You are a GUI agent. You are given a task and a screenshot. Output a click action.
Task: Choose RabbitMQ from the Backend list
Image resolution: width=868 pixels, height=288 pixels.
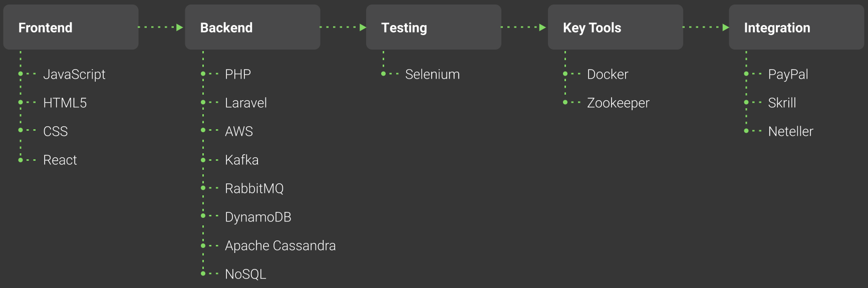254,188
